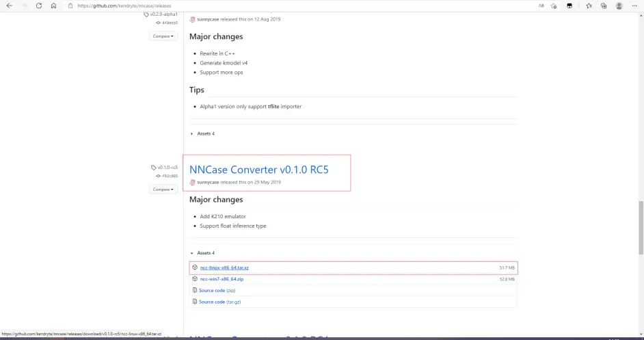Click file icon beside Source code (zip)
Screen dimensions: 644x340
point(195,290)
